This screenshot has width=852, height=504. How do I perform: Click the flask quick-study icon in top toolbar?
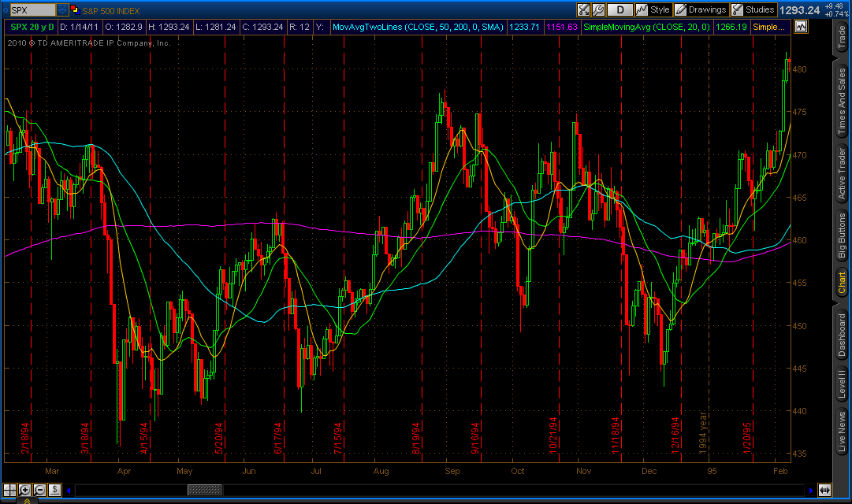coord(583,9)
